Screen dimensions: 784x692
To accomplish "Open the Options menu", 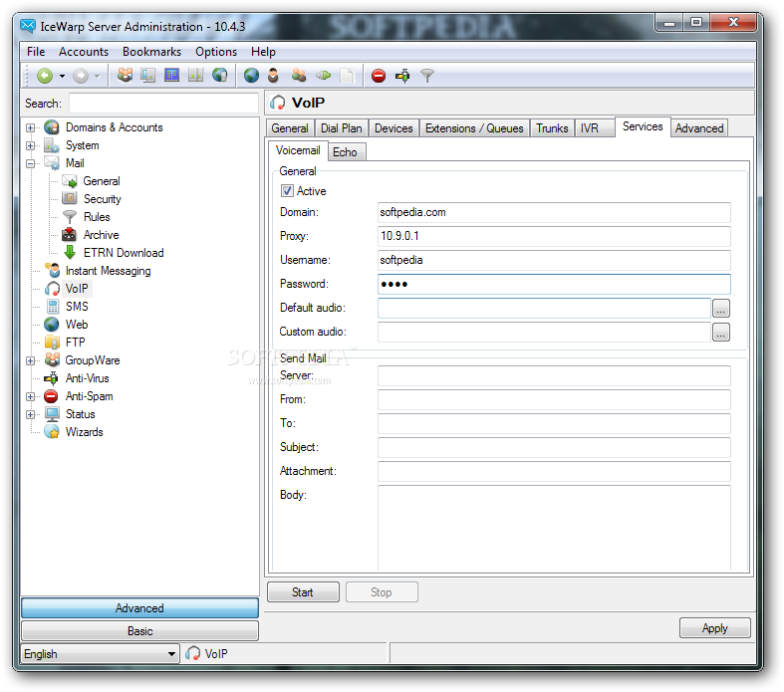I will click(216, 52).
